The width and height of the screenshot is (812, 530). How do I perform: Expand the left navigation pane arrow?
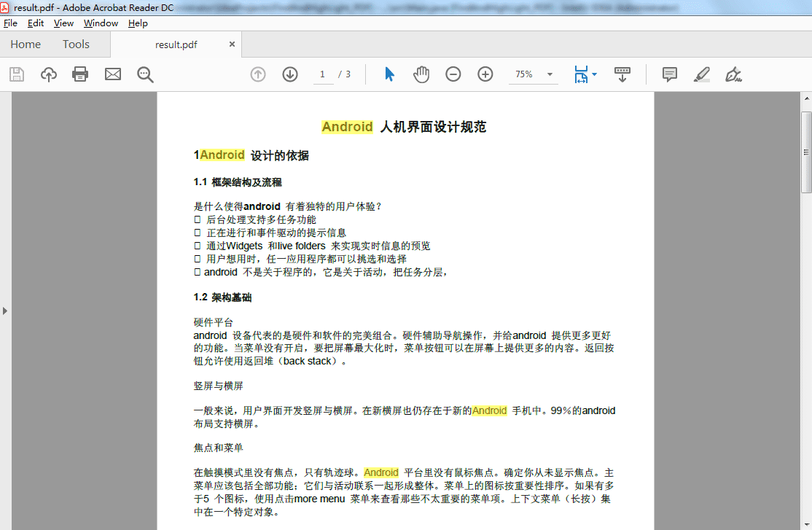click(5, 311)
